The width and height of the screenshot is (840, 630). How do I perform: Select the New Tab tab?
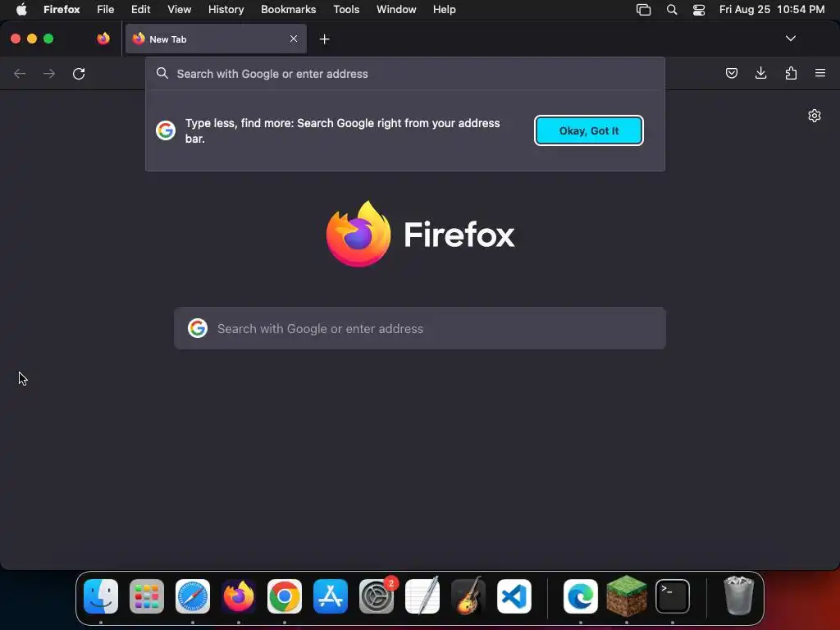point(216,39)
